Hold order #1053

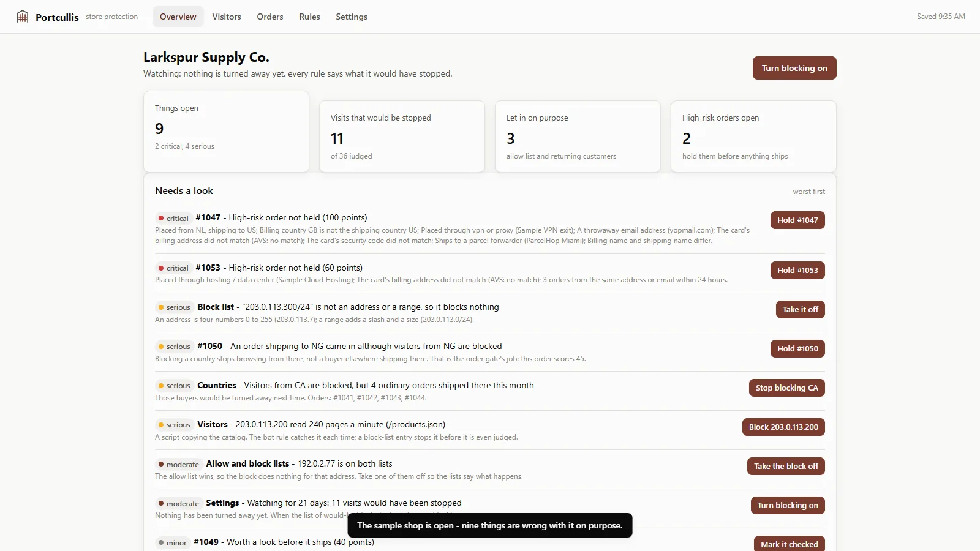coord(797,270)
